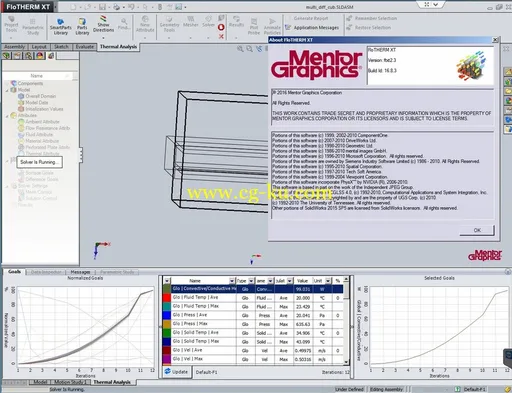Click Animate Particles tool
Screen dimensions: 512x393
point(272,27)
